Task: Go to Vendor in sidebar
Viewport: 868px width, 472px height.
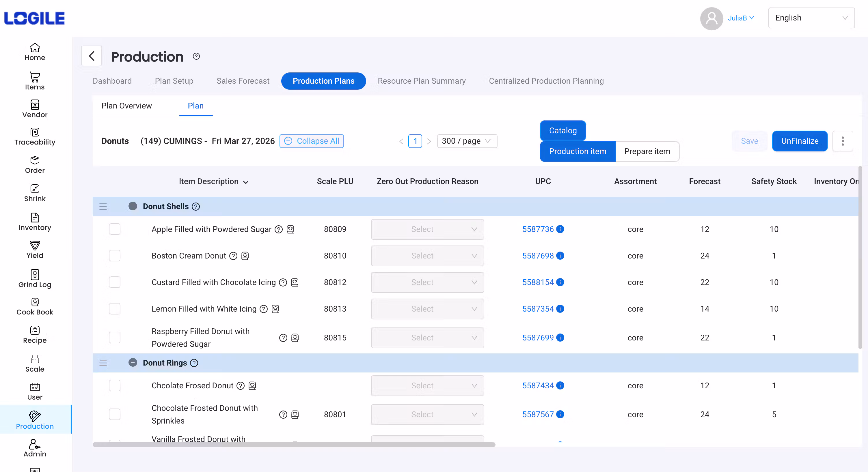Action: point(35,109)
